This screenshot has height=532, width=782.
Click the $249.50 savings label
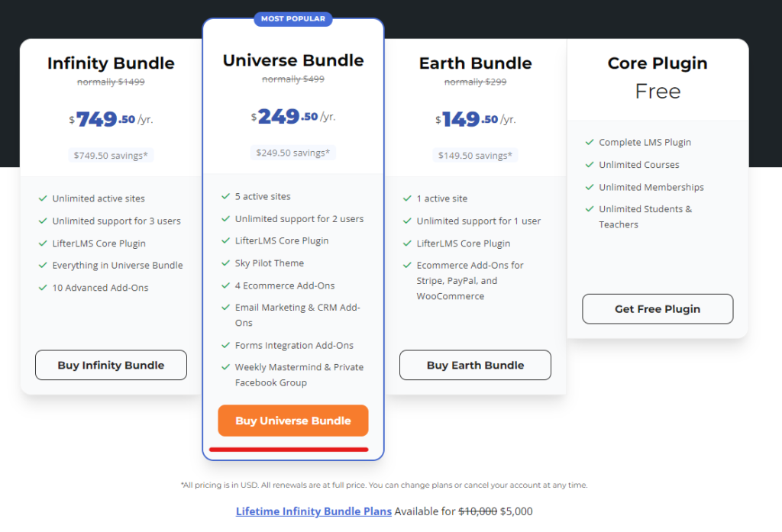(x=293, y=153)
